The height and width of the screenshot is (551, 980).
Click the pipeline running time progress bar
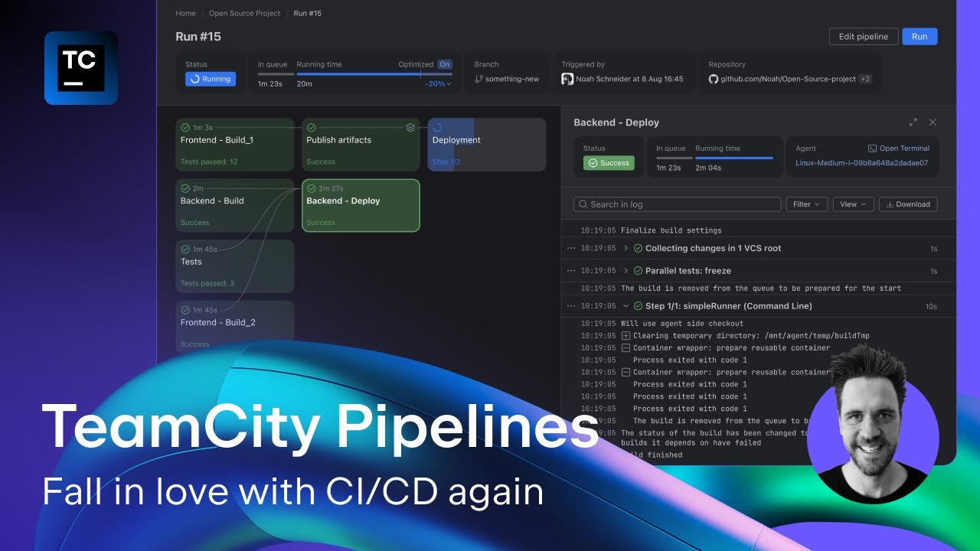click(374, 74)
